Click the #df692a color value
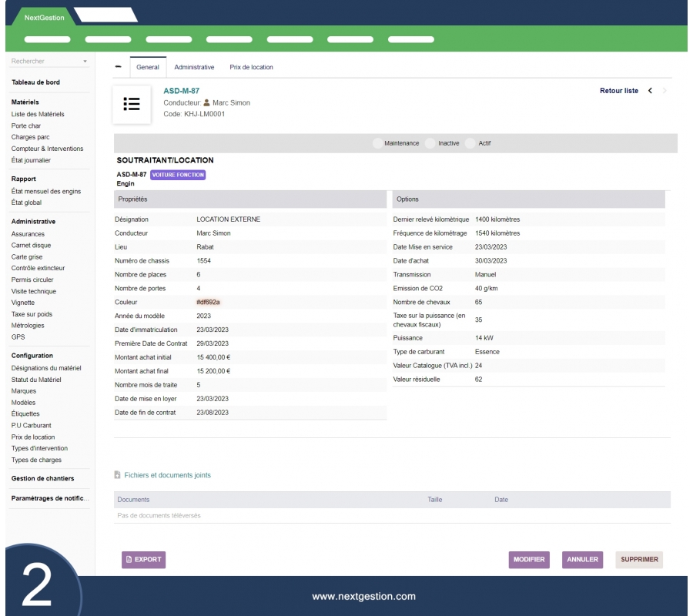This screenshot has height=616, width=693. coord(208,302)
